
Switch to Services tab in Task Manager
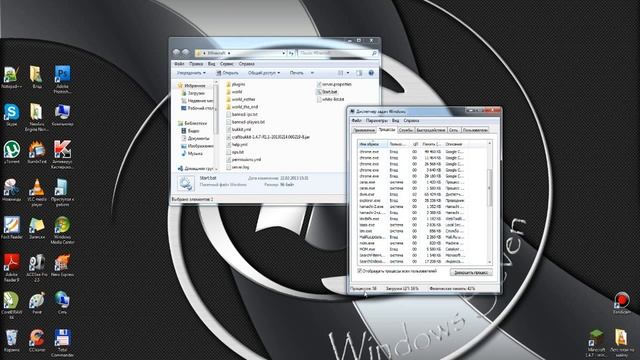coord(406,130)
